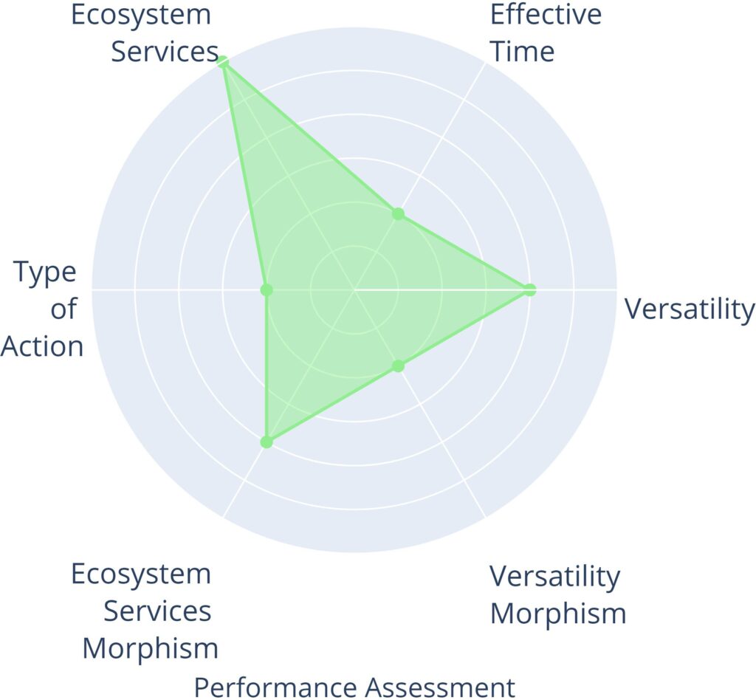
Task: Click the 'Type of Action' axis label
Action: tap(43, 309)
